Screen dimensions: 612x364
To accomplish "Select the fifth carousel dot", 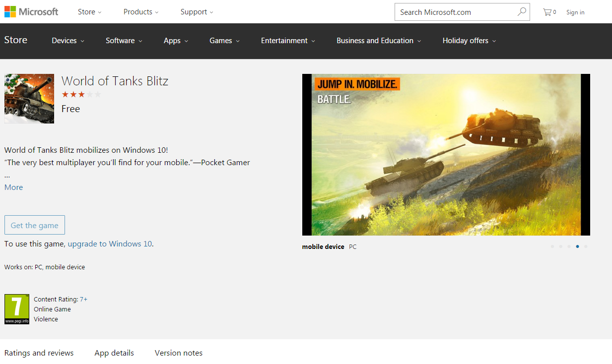I will pos(586,246).
